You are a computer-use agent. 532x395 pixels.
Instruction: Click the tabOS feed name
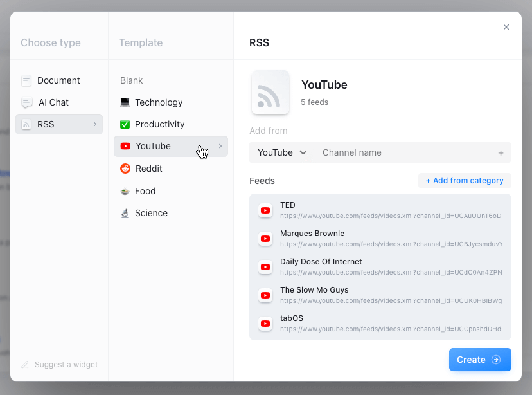[292, 318]
